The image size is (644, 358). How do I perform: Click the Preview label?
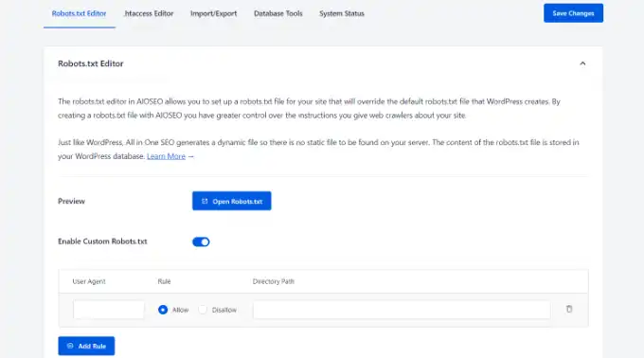(x=71, y=201)
